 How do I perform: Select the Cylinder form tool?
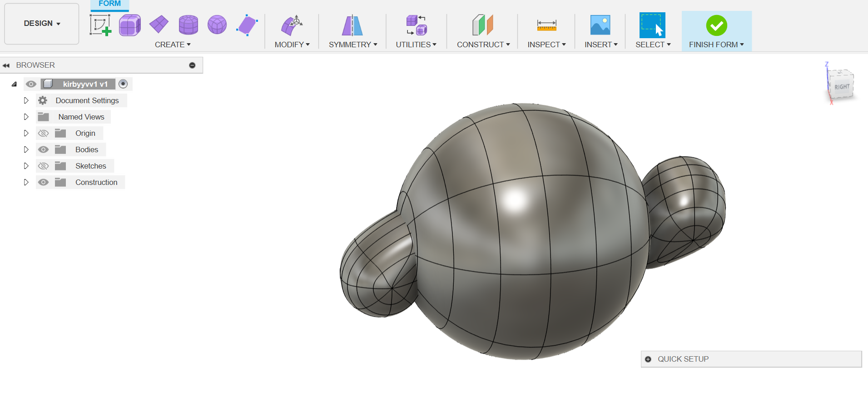188,25
